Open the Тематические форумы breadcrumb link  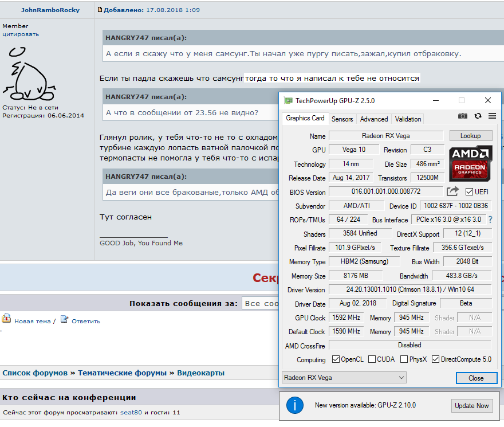pos(122,373)
